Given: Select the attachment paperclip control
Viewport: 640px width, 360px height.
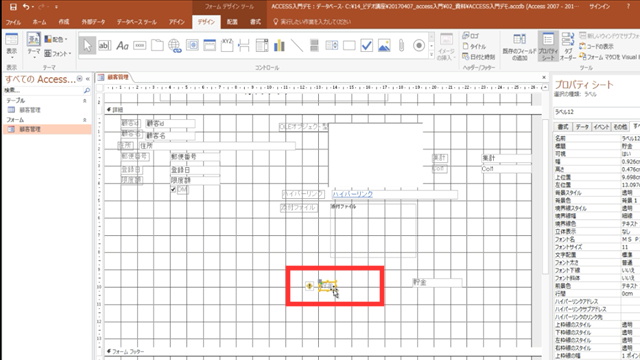Looking at the screenshot, I should 401,45.
